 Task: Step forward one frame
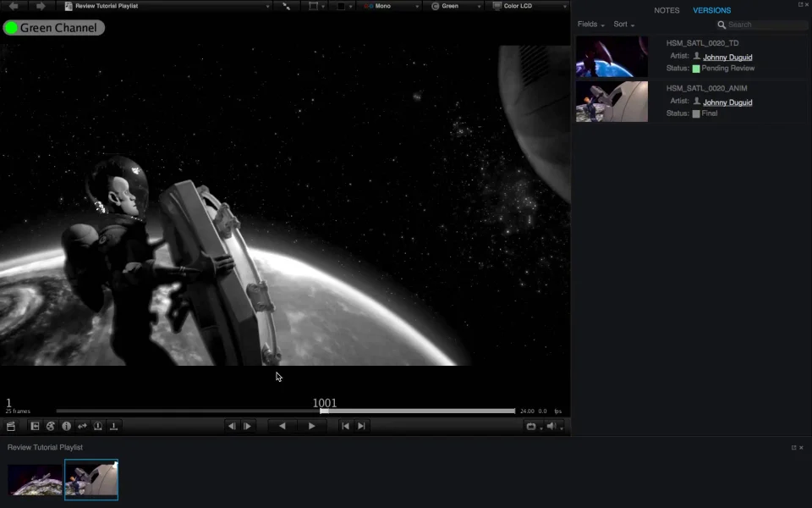248,426
